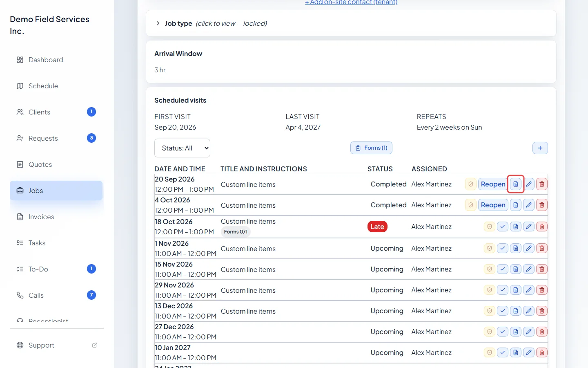588x368 pixels.
Task: Open document icon for 20 Sep 2026 visit
Action: coord(516,184)
